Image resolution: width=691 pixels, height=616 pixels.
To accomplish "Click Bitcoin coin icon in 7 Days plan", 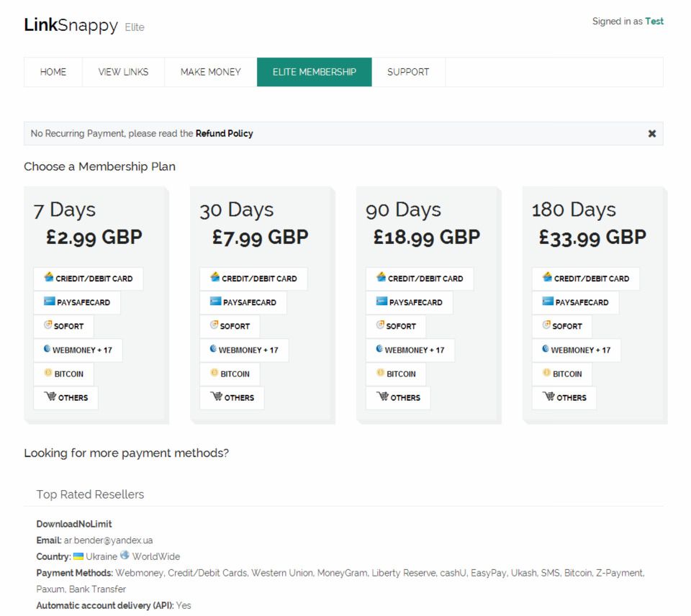I will click(x=48, y=373).
